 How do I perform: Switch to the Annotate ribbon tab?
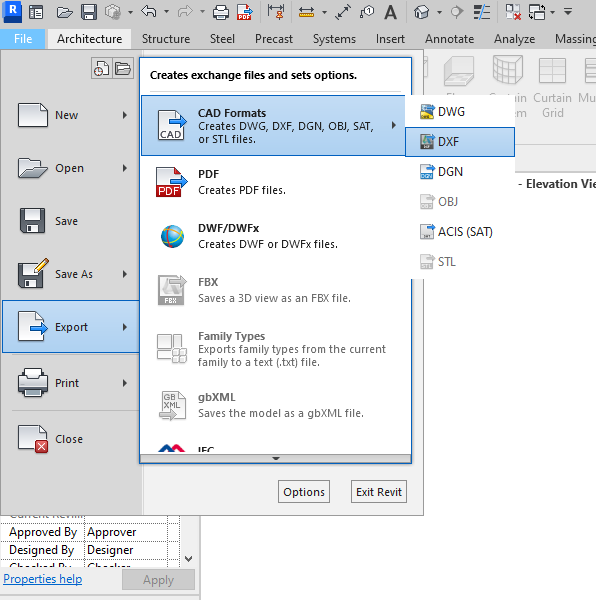(449, 39)
